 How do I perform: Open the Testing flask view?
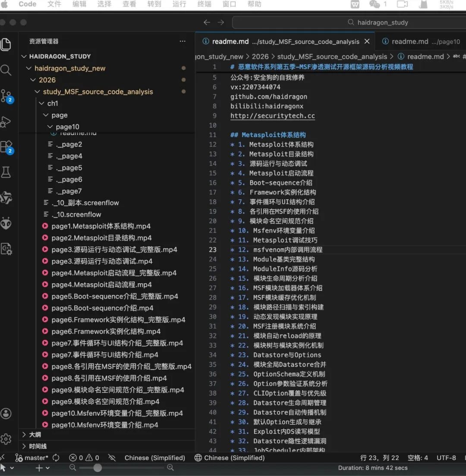point(6,172)
